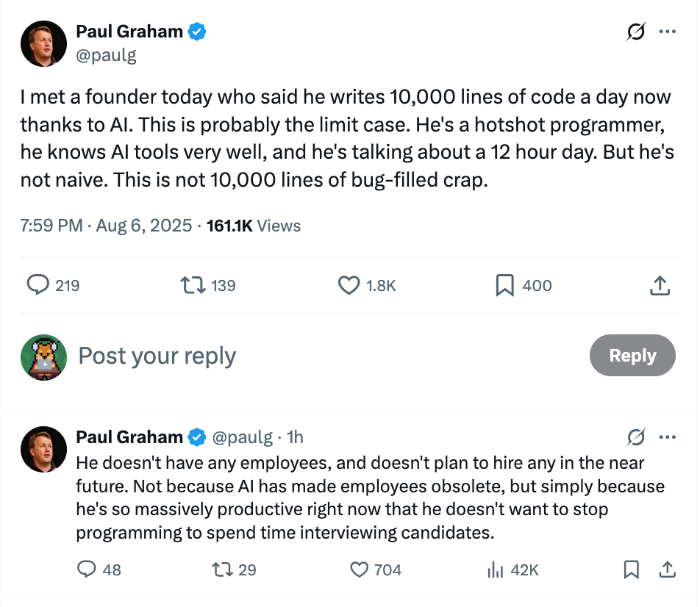Open the 161.1K Views link
The height and width of the screenshot is (607, 700).
(x=254, y=226)
